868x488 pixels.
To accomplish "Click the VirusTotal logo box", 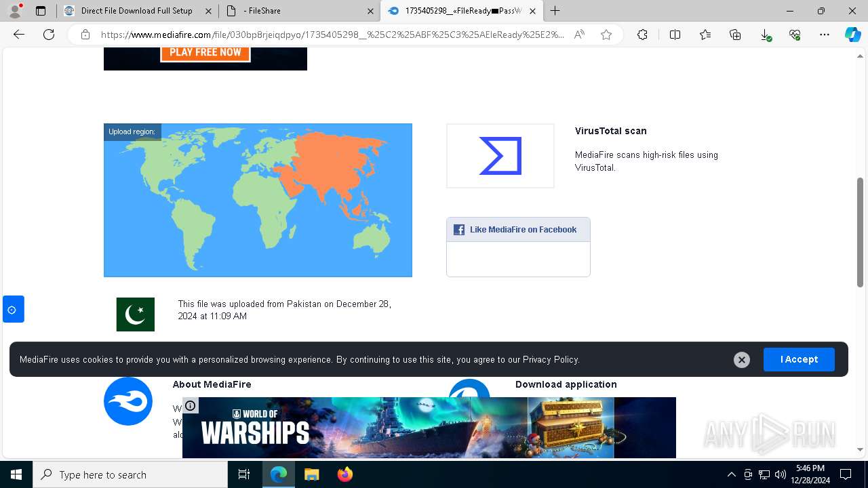I will pos(500,156).
